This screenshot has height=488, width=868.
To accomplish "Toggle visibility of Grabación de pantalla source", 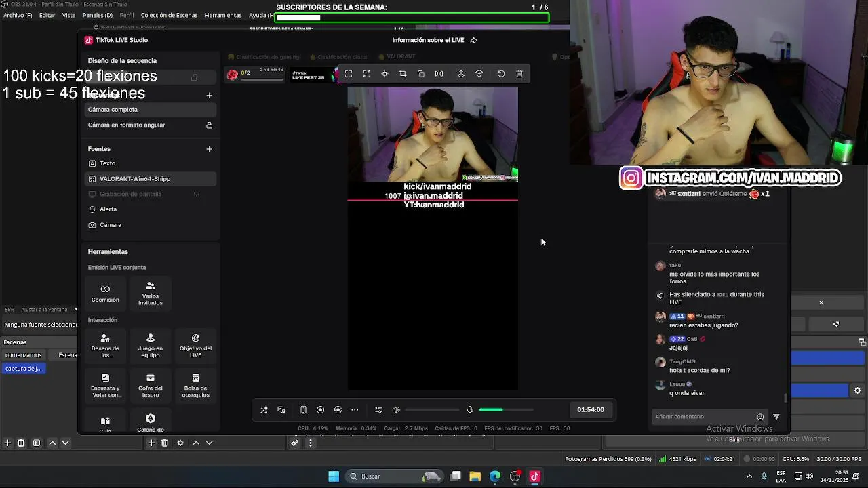I will tap(197, 195).
